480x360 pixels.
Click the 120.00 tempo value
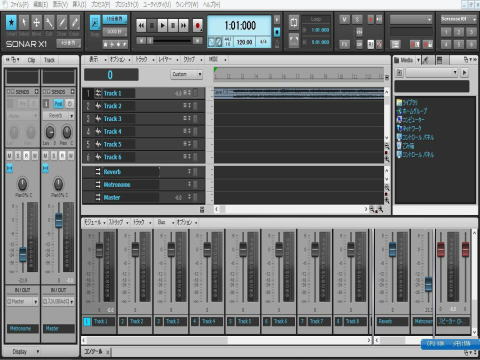pyautogui.click(x=244, y=42)
